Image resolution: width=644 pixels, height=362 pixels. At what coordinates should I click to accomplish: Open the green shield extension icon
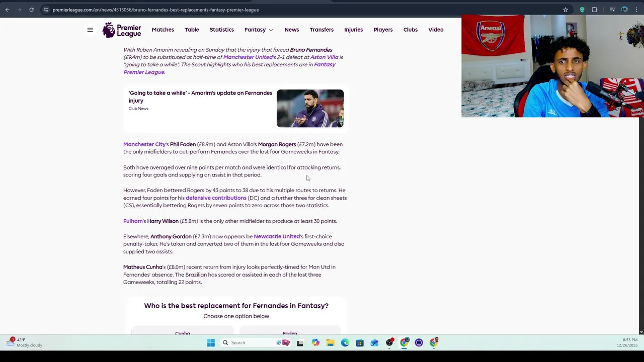pyautogui.click(x=582, y=10)
